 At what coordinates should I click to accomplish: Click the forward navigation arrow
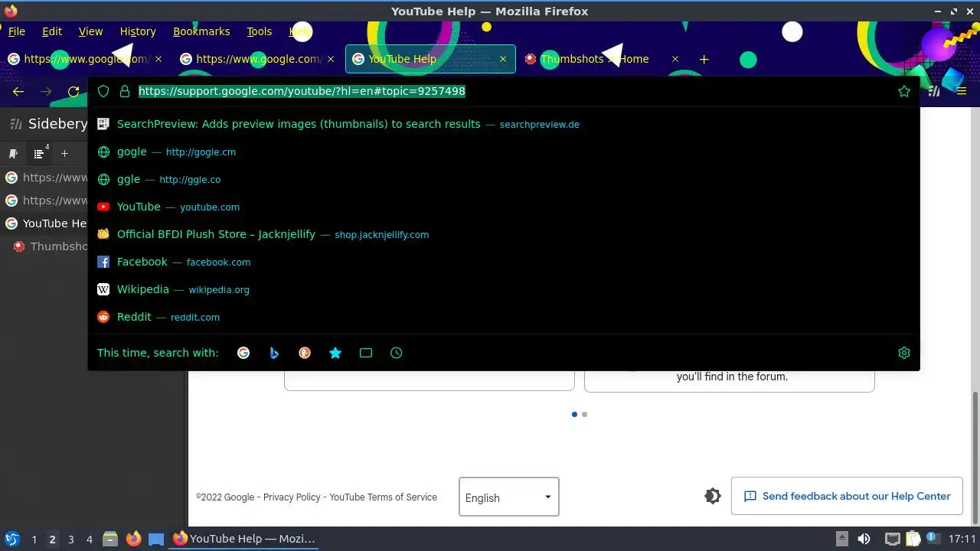(46, 92)
